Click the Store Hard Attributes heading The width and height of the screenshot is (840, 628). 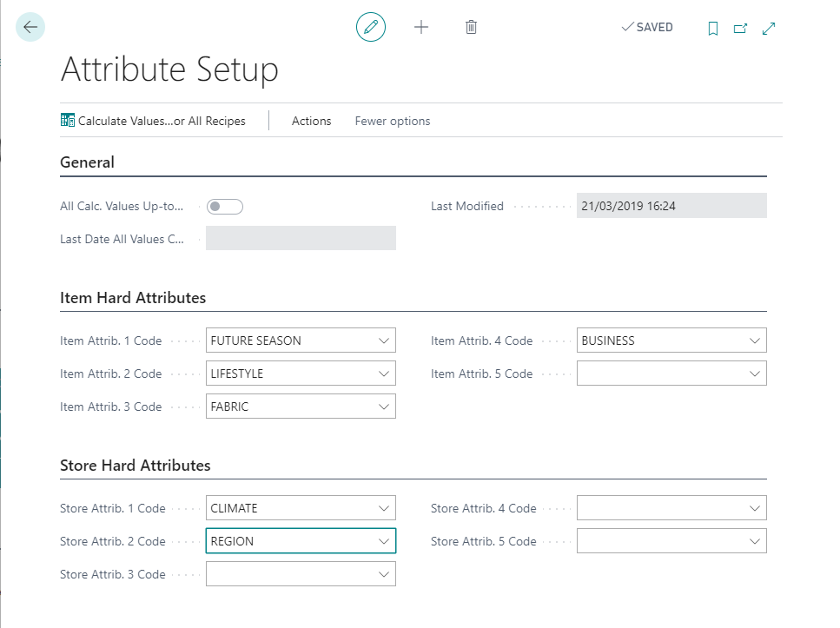(x=136, y=466)
